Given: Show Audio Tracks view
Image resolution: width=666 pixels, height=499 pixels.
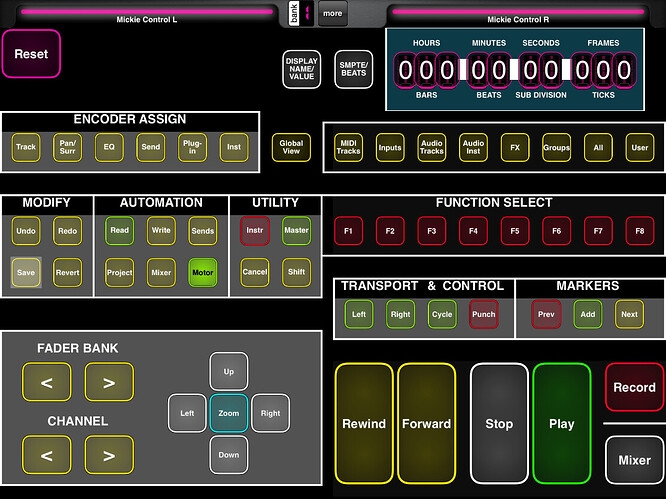Looking at the screenshot, I should coord(432,147).
